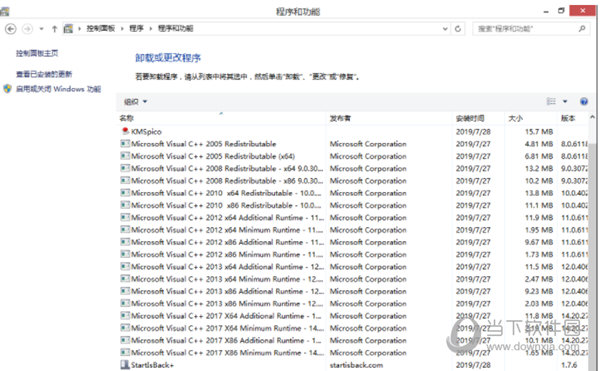Image resolution: width=600 pixels, height=371 pixels.
Task: Expand view options dropdown arrow
Action: tap(565, 101)
